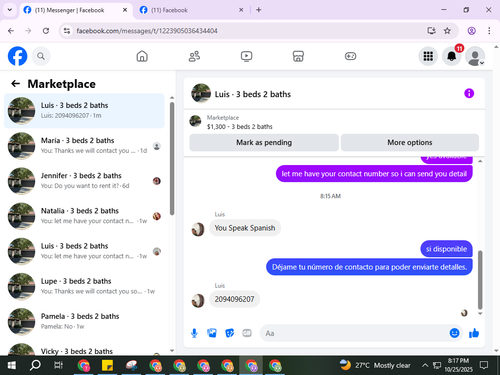
Task: Open Sticky Notes from the taskbar
Action: [x=107, y=365]
